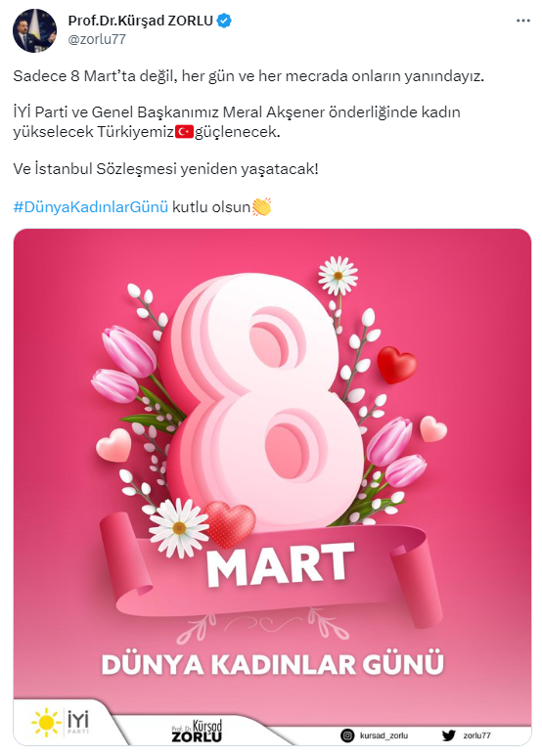The height and width of the screenshot is (756, 542).
Task: Click the clapping hands emoji
Action: click(x=262, y=206)
